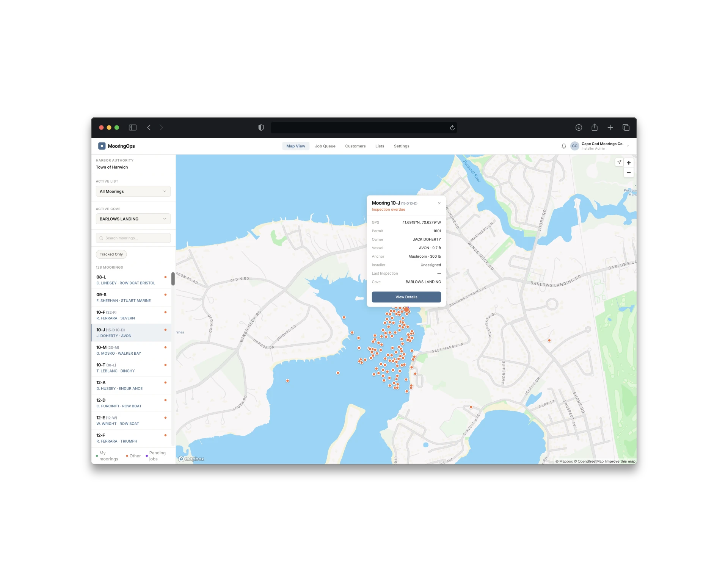Viewport: 728px width, 582px height.
Task: Click the Improve this map link
Action: pyautogui.click(x=620, y=461)
